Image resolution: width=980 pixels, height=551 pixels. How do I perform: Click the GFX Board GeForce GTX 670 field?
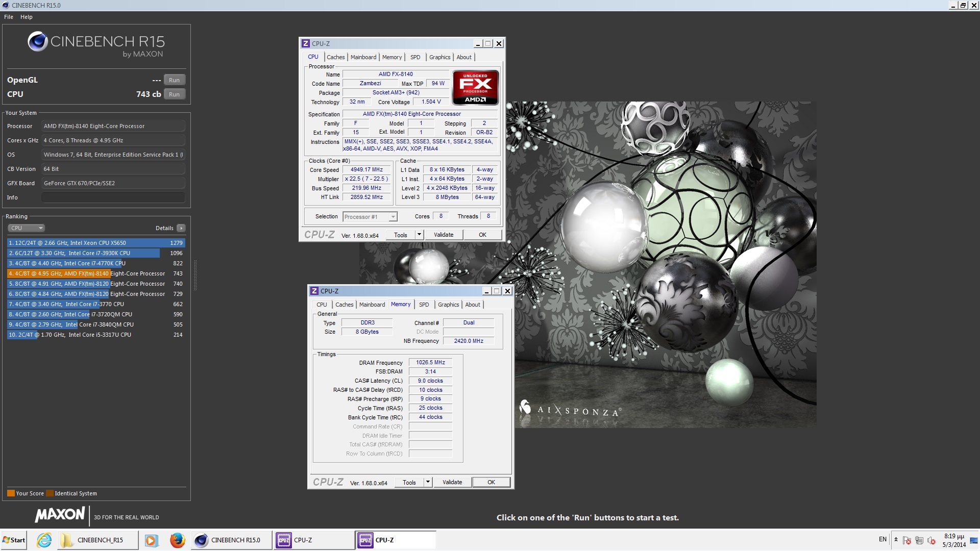coord(113,183)
